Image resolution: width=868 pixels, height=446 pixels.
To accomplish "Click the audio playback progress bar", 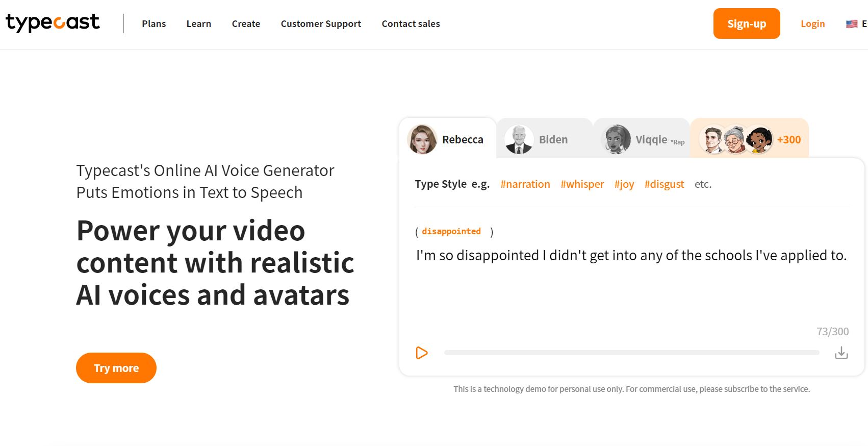I will [x=631, y=353].
